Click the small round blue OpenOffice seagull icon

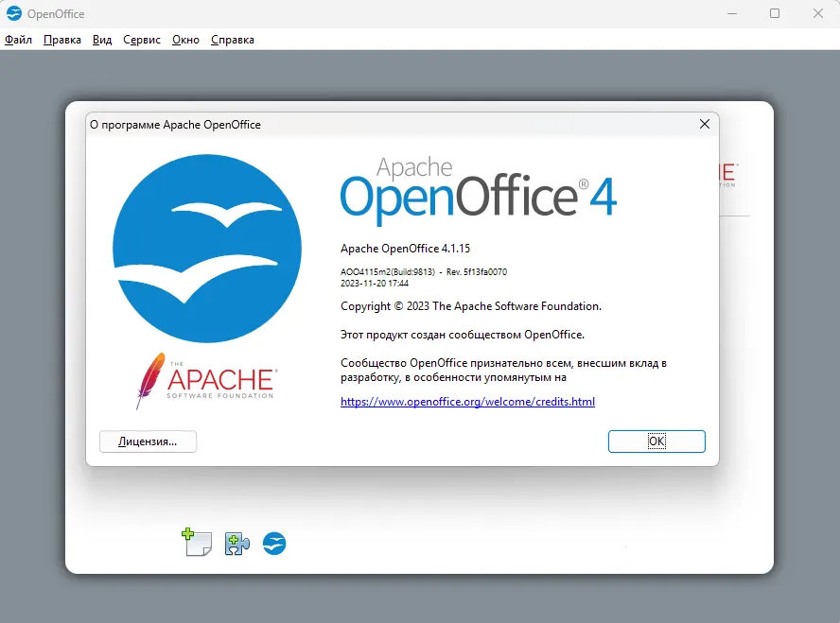pos(273,544)
